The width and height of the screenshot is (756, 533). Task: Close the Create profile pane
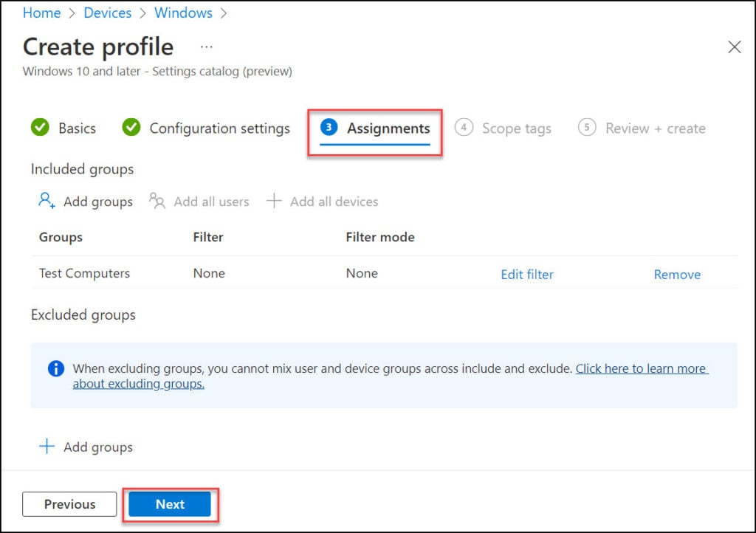[734, 47]
